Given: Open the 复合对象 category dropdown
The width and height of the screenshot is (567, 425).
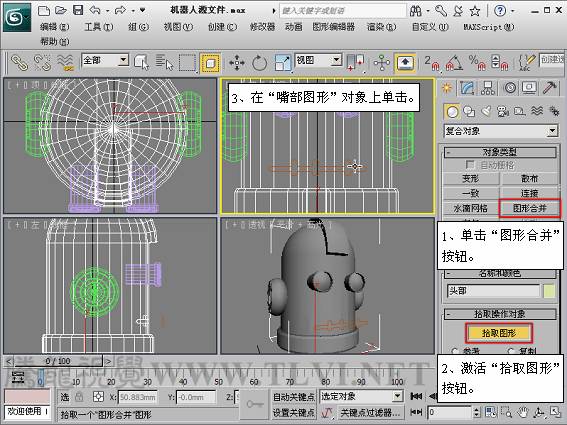Looking at the screenshot, I should pyautogui.click(x=501, y=131).
